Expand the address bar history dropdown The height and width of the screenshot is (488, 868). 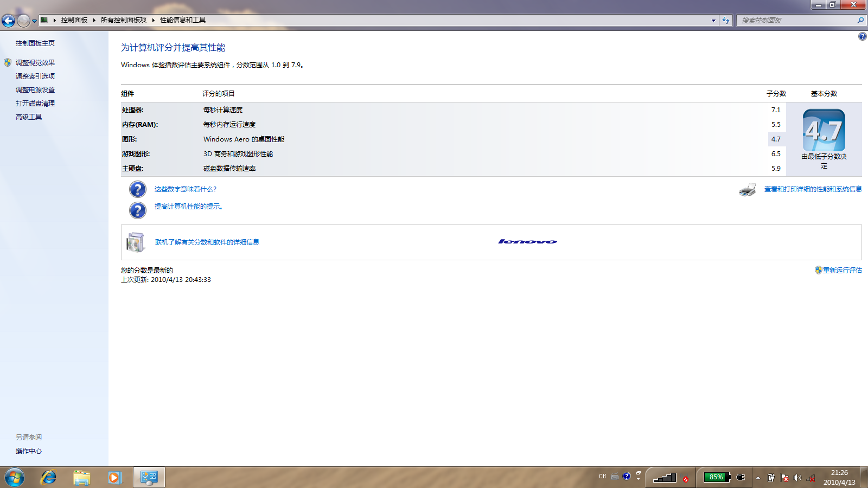(x=713, y=21)
